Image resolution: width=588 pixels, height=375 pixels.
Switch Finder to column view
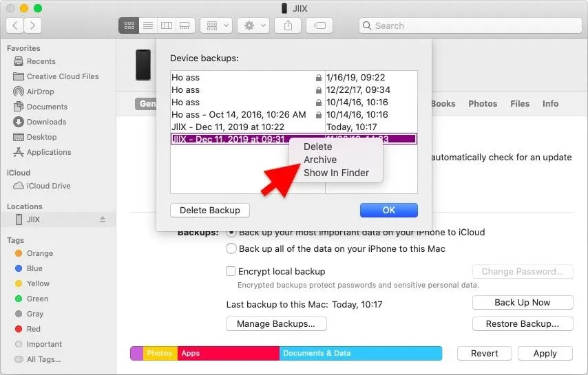(167, 25)
